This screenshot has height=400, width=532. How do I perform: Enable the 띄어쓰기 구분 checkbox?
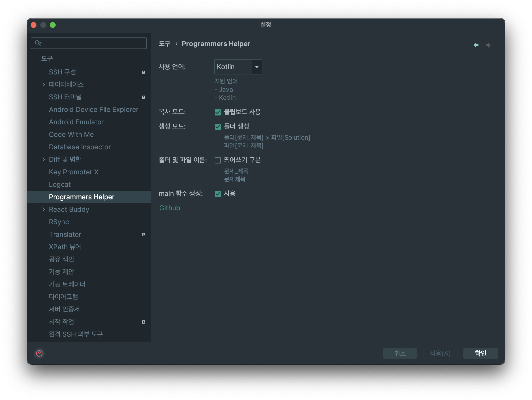point(218,160)
